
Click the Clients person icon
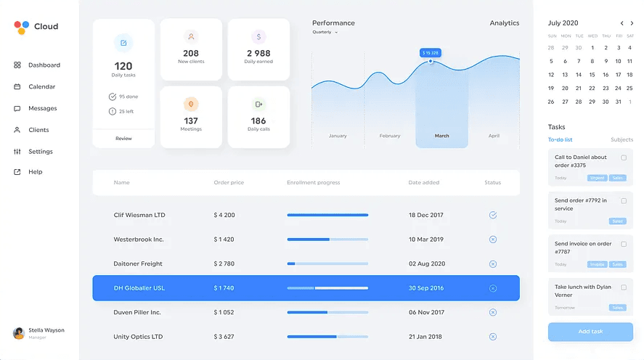pos(17,130)
